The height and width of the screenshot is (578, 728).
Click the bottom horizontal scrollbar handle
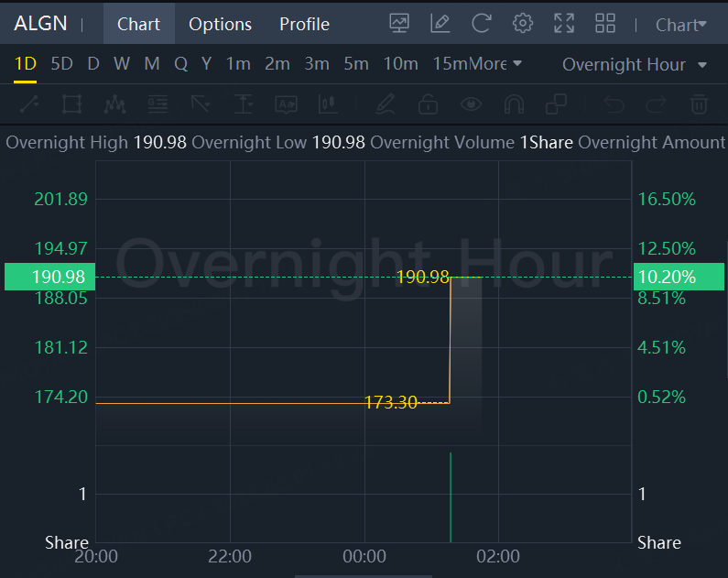(363, 576)
